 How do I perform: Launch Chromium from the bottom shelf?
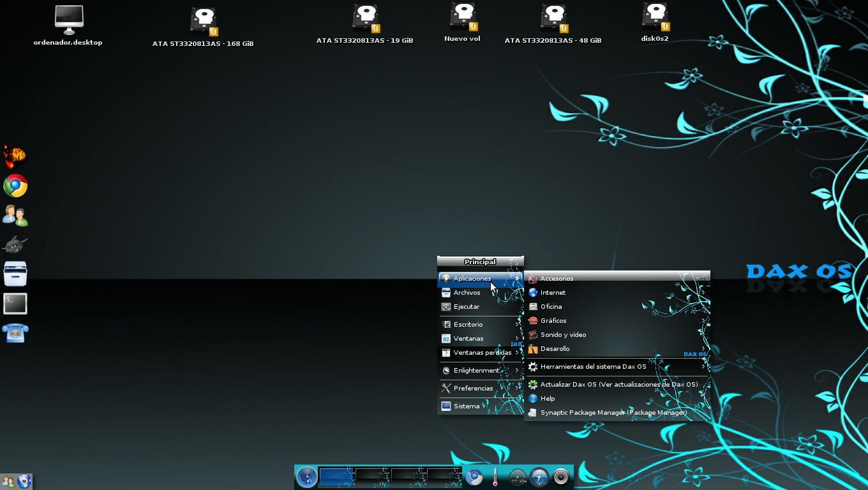[x=474, y=477]
